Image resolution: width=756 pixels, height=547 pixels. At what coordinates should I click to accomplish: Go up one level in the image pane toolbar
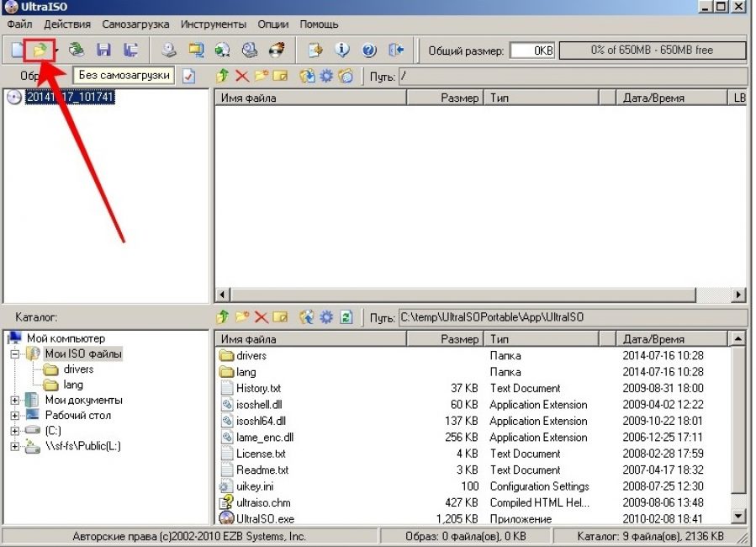[x=222, y=76]
